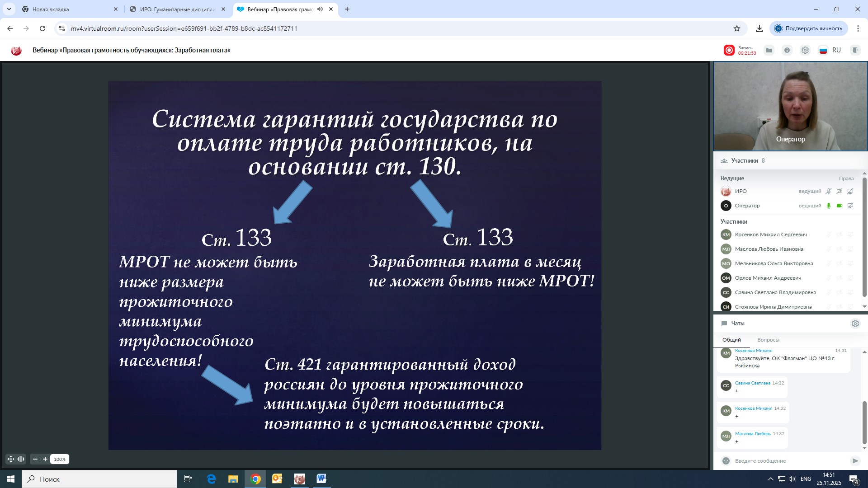868x488 pixels.
Task: Open chat settings gear in Чаты panel
Action: pyautogui.click(x=855, y=324)
